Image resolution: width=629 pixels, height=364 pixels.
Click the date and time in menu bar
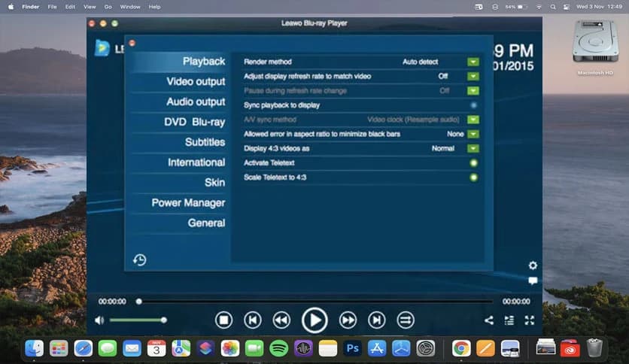point(599,7)
